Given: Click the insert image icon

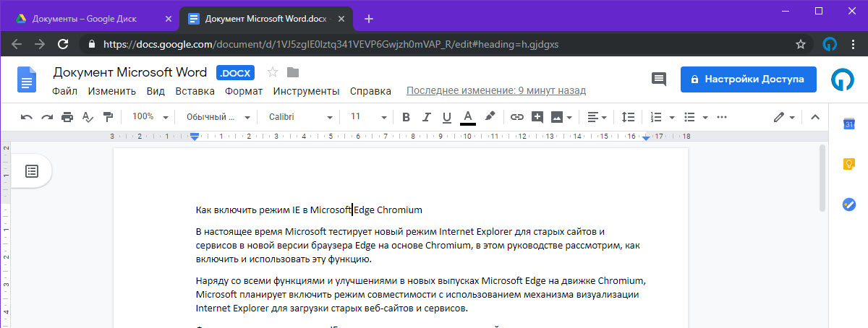Looking at the screenshot, I should [x=557, y=116].
